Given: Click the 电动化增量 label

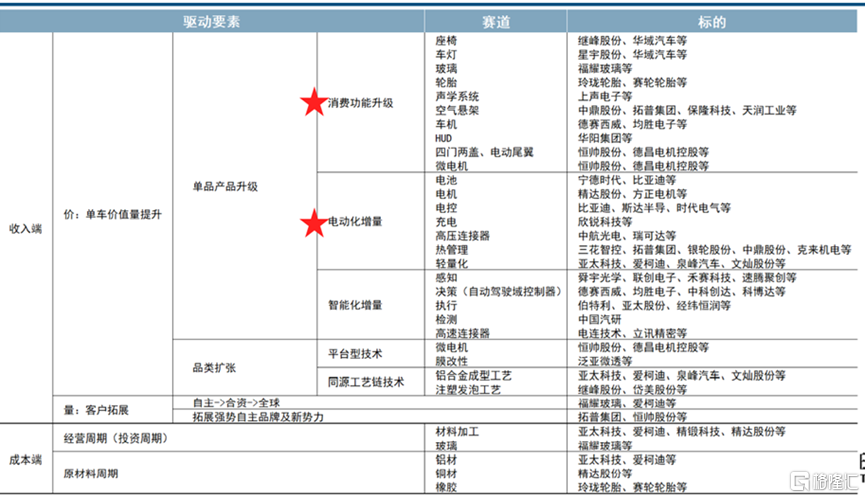Looking at the screenshot, I should [x=355, y=221].
